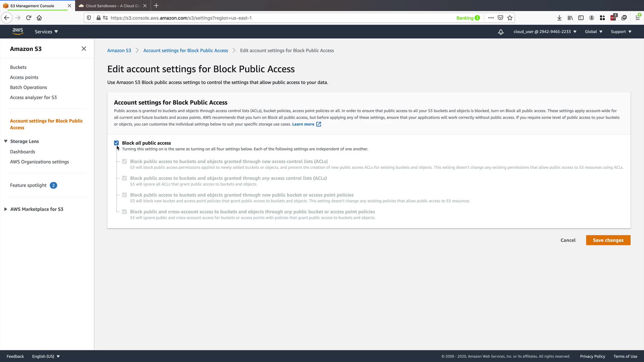Screen dimensions: 644x362
Task: Open the Firefox hamburger menu icon
Action: coord(637,18)
